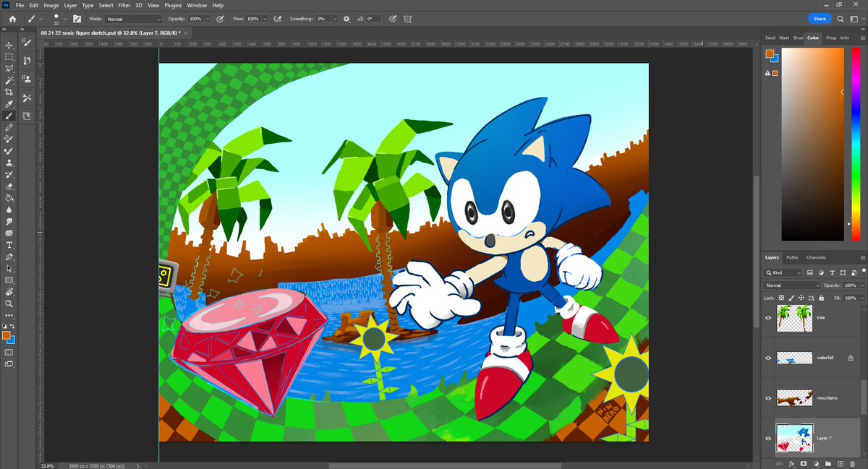Select the Horizontal Type tool
Screen dimensions: 868x469
[9, 245]
